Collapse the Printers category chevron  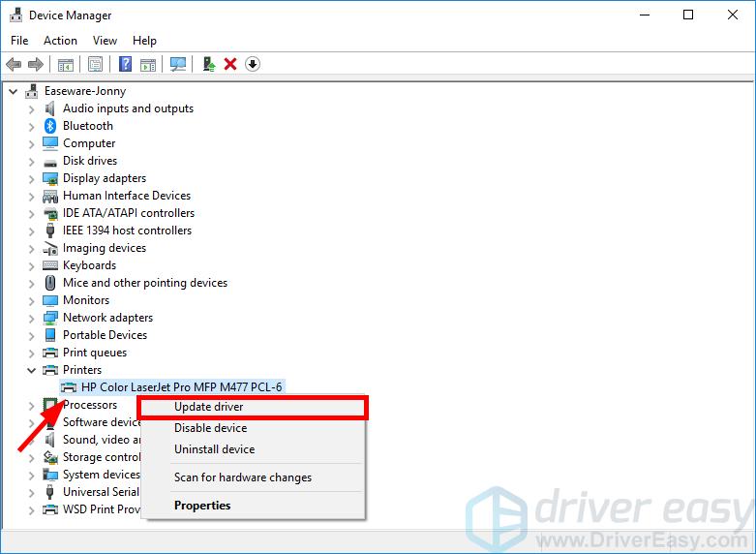click(x=31, y=370)
